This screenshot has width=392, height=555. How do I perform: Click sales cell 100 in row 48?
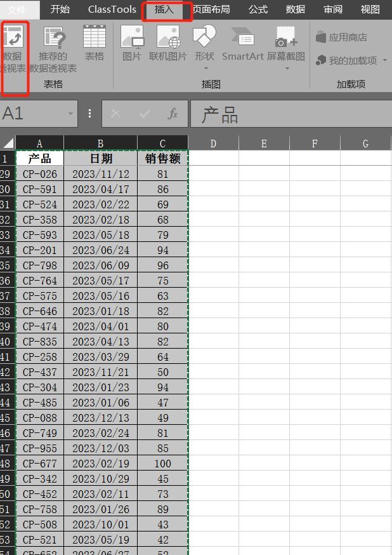pyautogui.click(x=162, y=464)
